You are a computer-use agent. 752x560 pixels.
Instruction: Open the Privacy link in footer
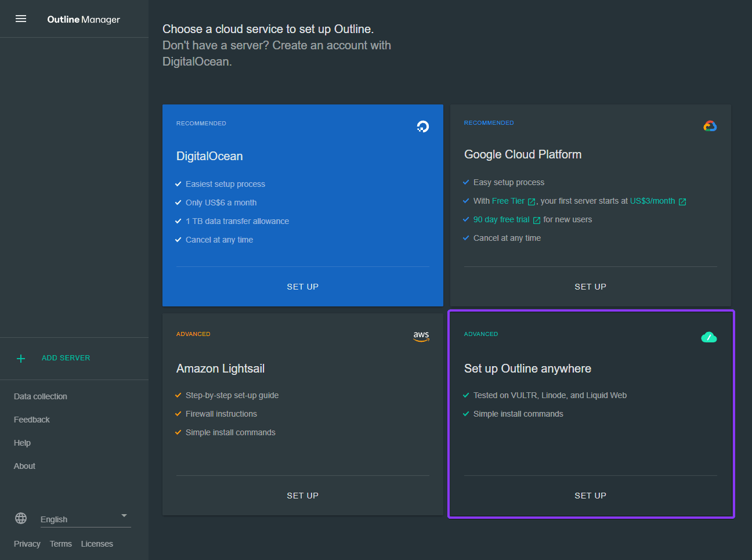point(27,544)
